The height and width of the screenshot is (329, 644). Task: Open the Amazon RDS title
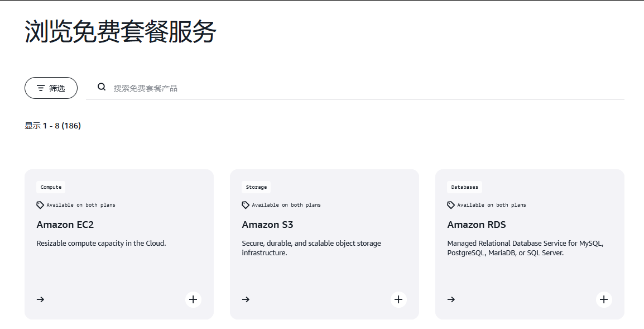click(x=477, y=225)
